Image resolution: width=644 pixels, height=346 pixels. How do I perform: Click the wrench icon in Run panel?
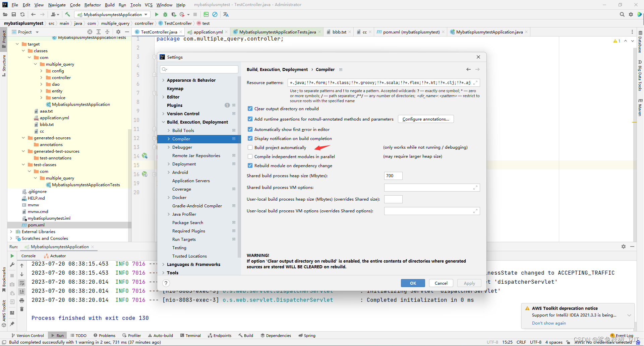(12, 265)
